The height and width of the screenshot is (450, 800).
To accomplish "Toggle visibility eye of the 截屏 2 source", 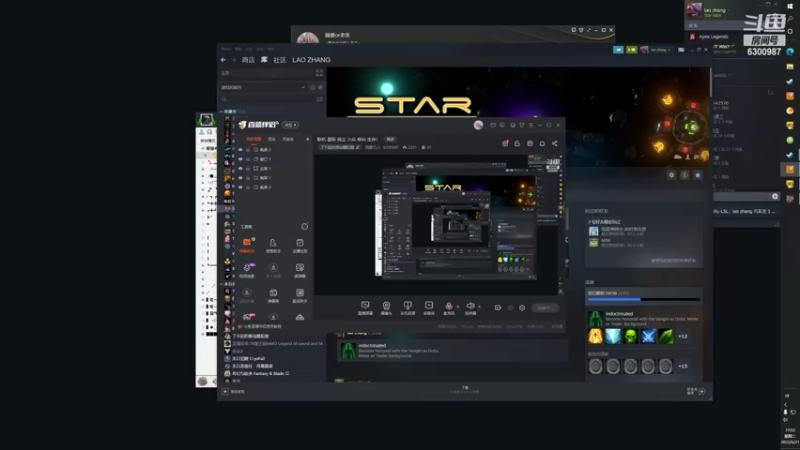I will 240,150.
